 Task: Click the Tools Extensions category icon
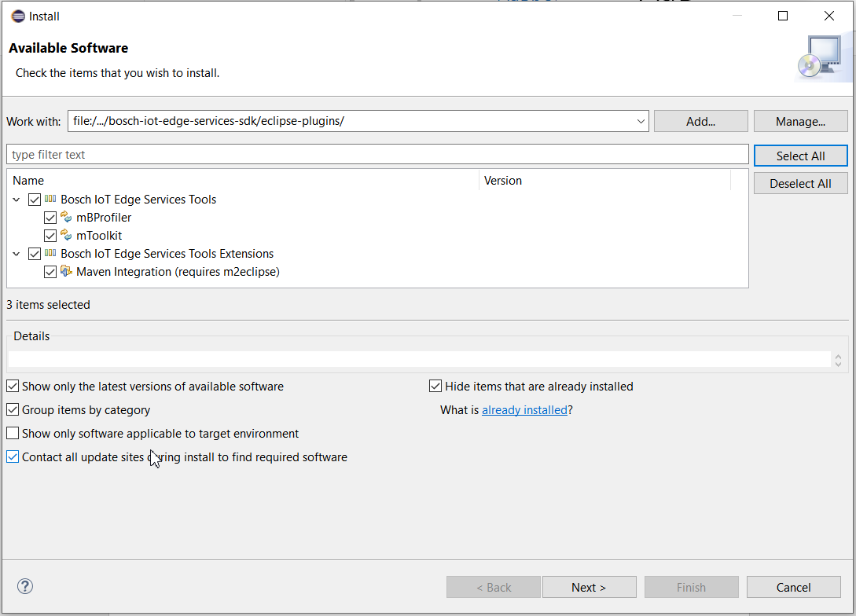[50, 254]
